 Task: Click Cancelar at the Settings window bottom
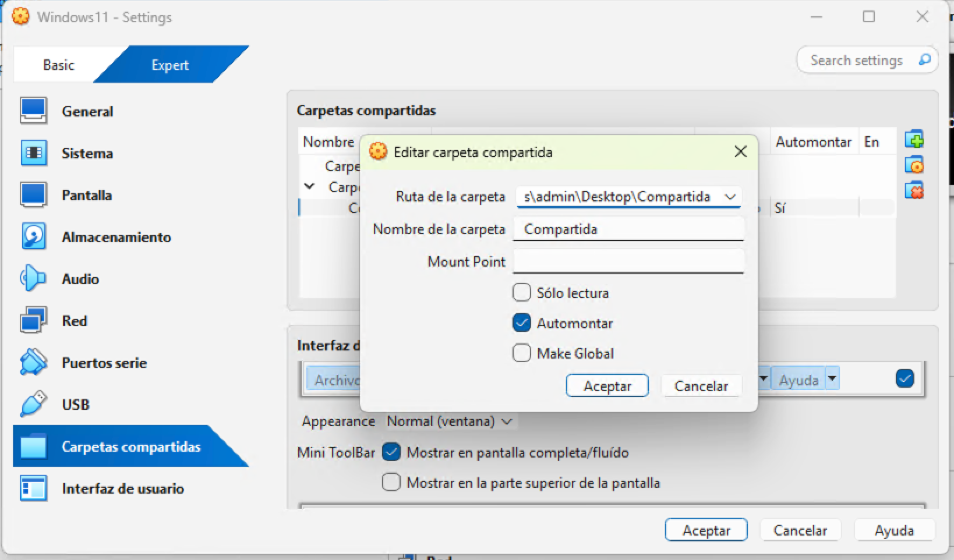[x=800, y=530]
